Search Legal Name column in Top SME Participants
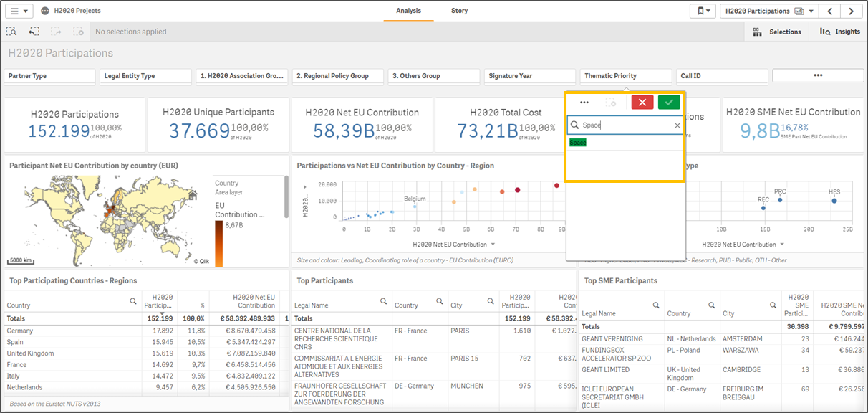 coord(656,305)
